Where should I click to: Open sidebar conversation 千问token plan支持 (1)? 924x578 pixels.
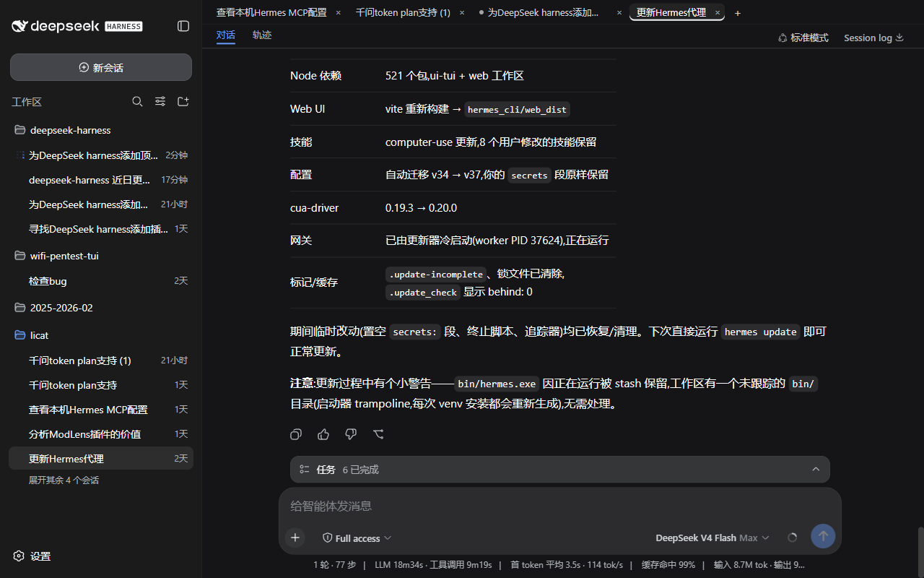[101, 361]
